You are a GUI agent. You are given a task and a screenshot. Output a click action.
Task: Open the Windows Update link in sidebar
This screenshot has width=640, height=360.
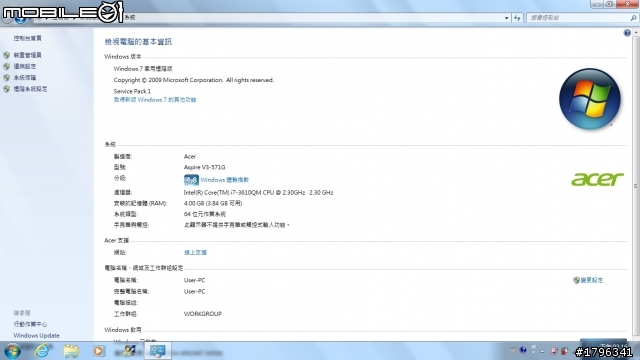point(36,336)
